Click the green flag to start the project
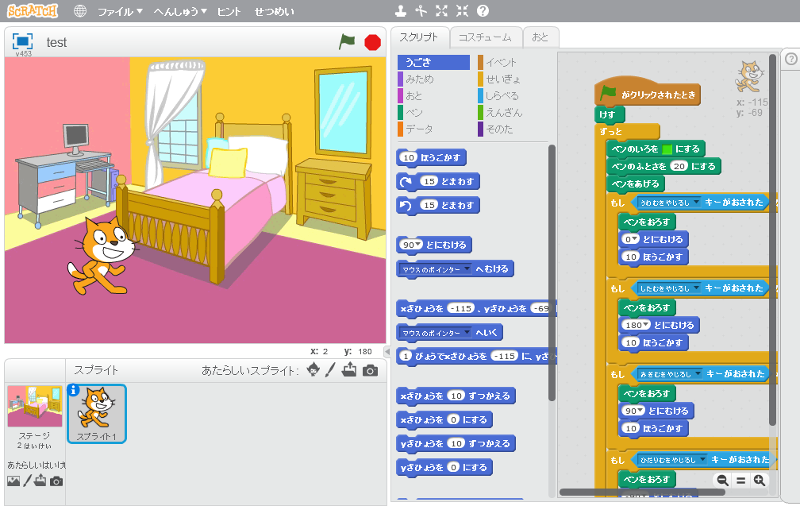The width and height of the screenshot is (800, 506). [347, 41]
